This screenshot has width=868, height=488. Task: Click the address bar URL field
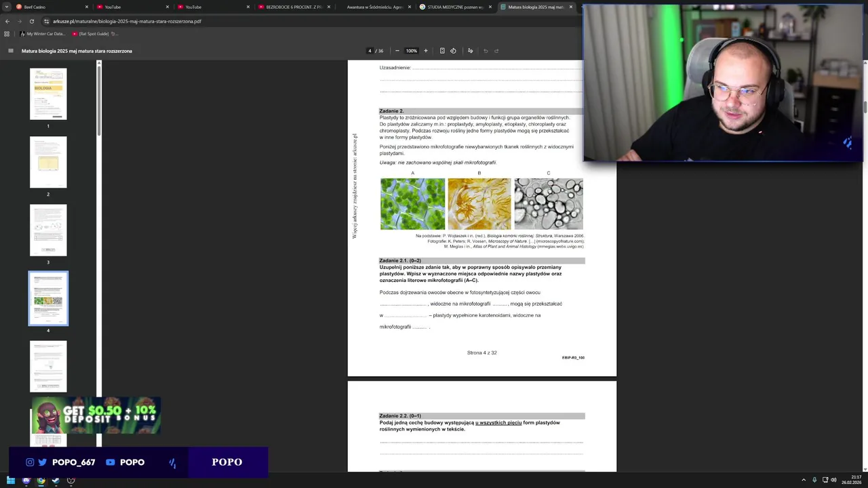[x=312, y=21]
